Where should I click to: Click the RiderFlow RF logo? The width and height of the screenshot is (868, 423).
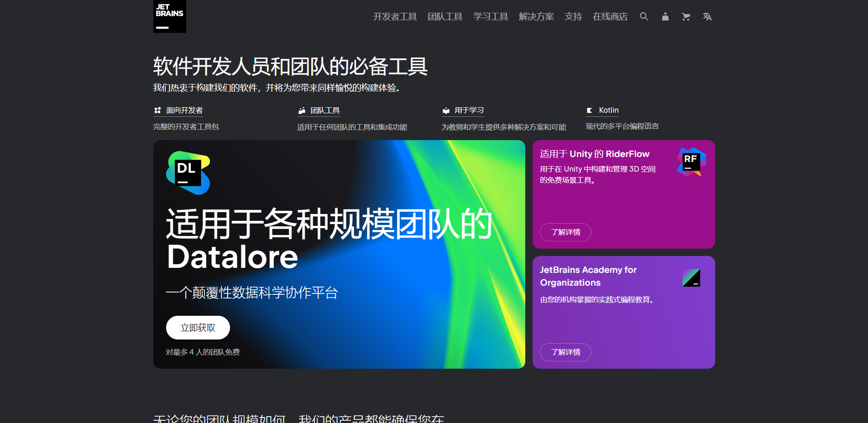click(691, 162)
